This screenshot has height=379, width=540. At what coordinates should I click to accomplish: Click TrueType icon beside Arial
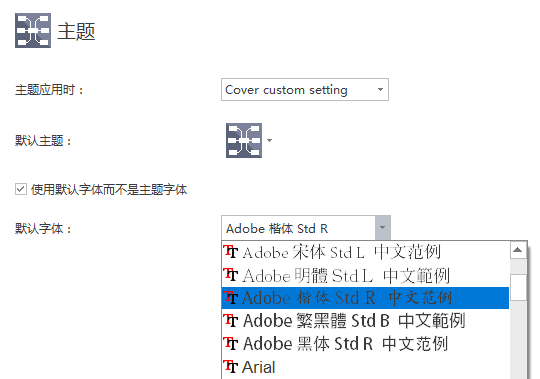(231, 366)
